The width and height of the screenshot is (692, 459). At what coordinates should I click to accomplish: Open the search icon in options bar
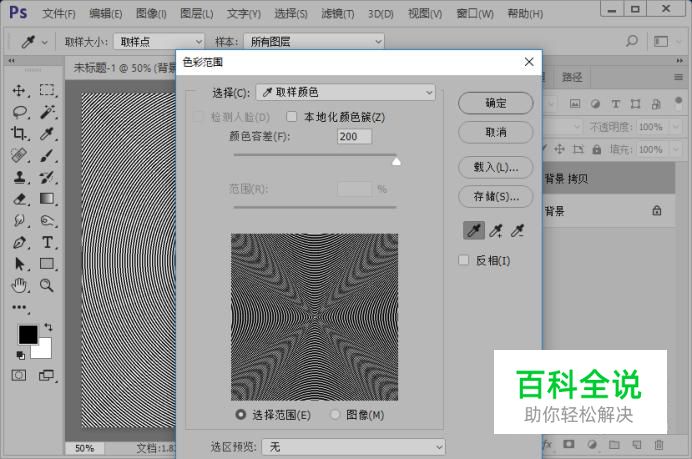click(632, 41)
